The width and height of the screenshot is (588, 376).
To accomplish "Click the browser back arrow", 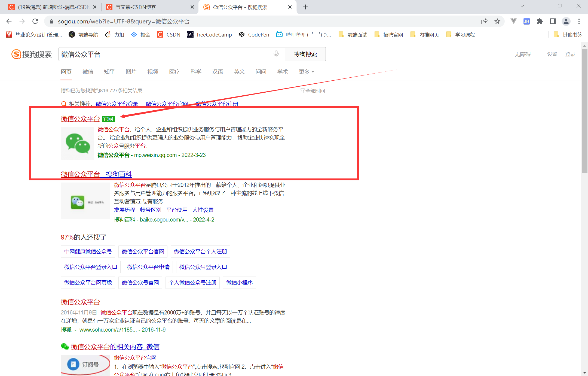I will (9, 21).
